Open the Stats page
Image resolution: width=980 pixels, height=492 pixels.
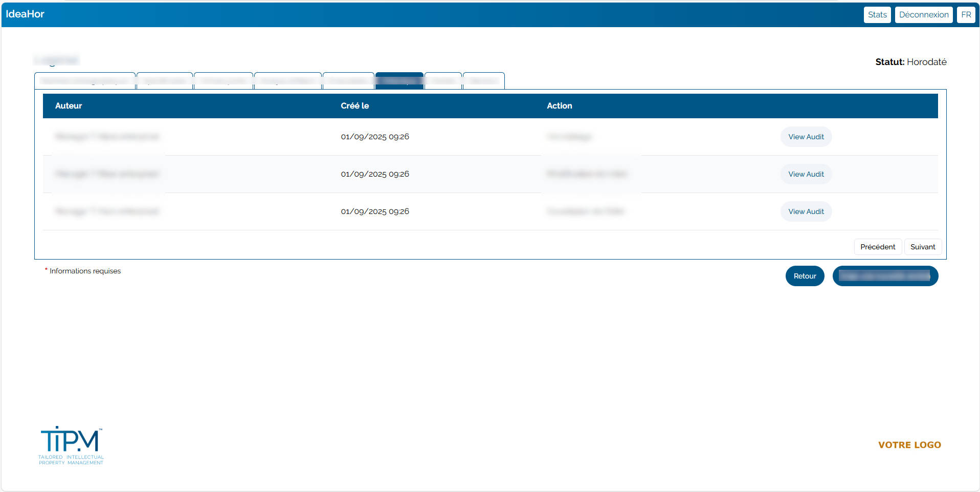click(x=877, y=15)
